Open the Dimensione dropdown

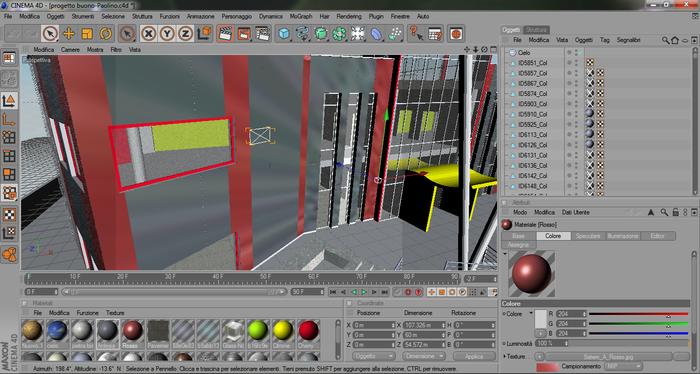pos(423,356)
